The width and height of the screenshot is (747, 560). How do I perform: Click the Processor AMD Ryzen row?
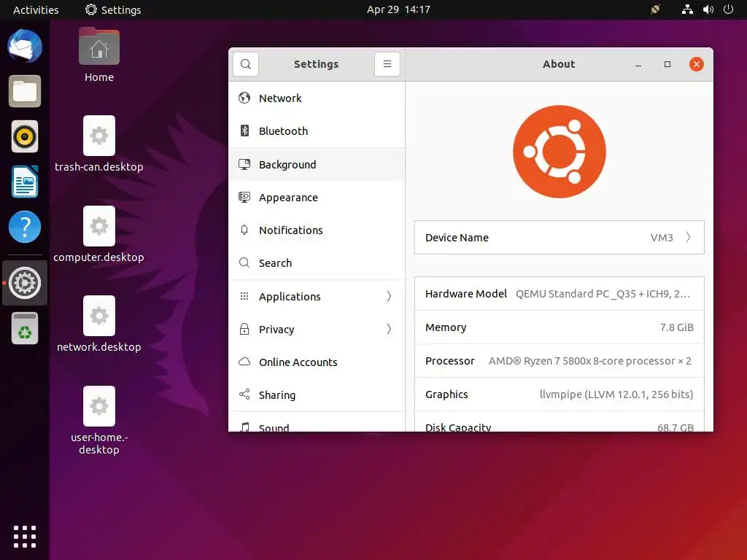point(560,361)
